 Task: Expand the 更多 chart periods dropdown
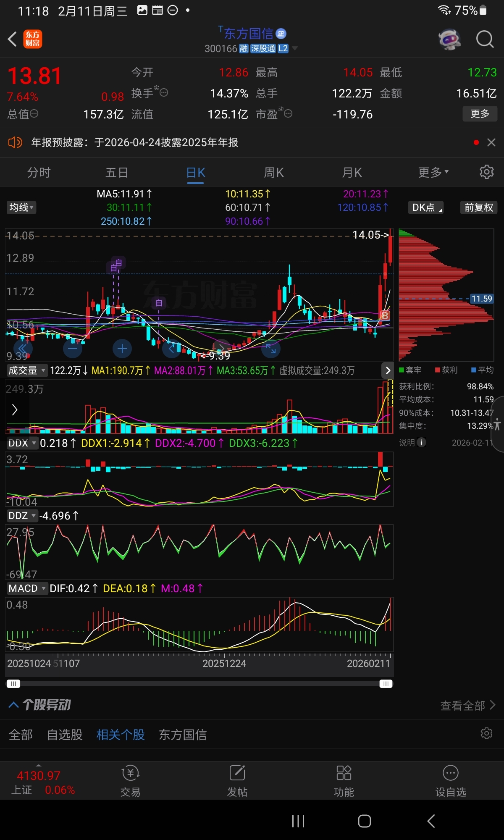click(x=433, y=173)
